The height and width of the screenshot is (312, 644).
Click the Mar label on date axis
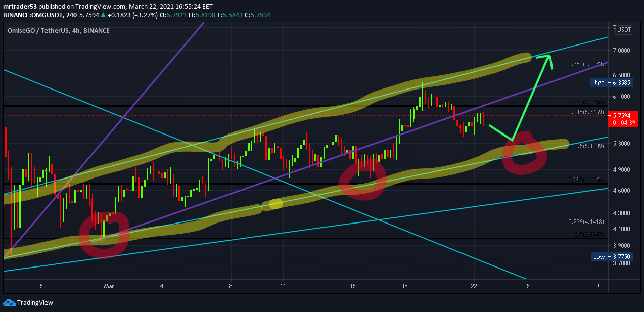(x=109, y=286)
